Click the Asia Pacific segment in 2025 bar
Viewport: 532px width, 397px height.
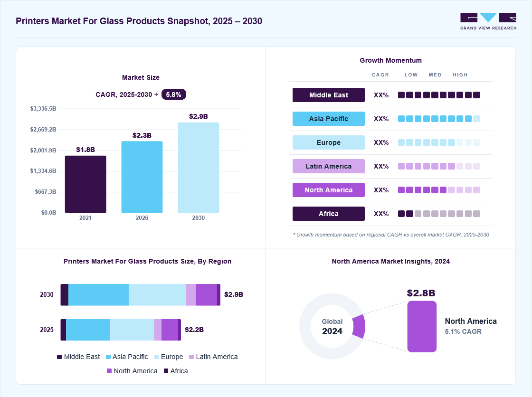point(88,330)
